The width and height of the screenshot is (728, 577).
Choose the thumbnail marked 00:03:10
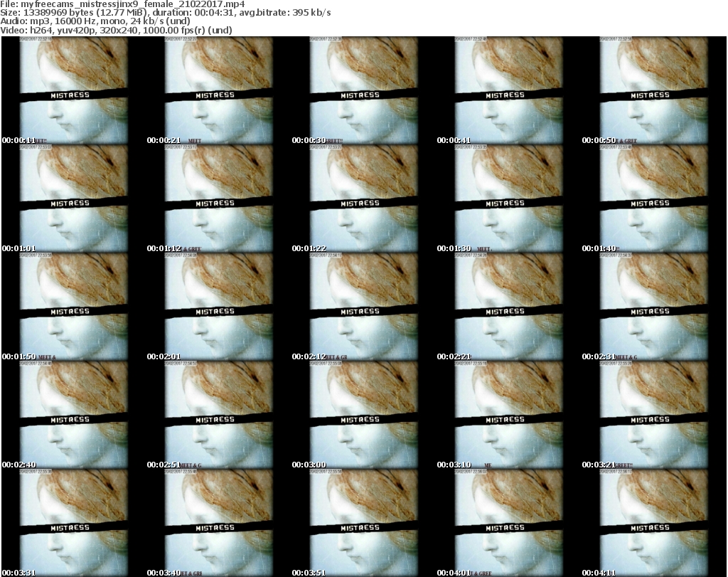click(x=509, y=415)
